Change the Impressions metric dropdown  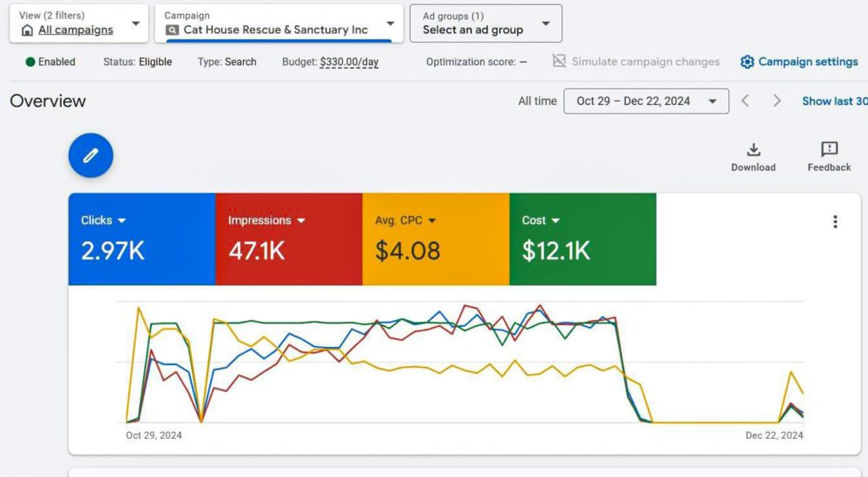(266, 220)
